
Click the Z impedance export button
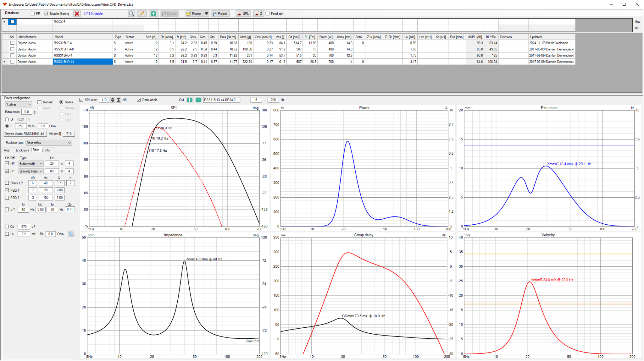258,14
